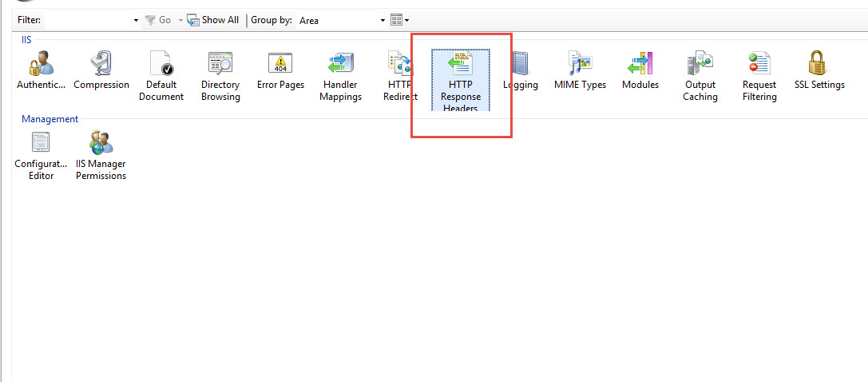Open the Logging feature
The image size is (868, 382).
tap(520, 65)
